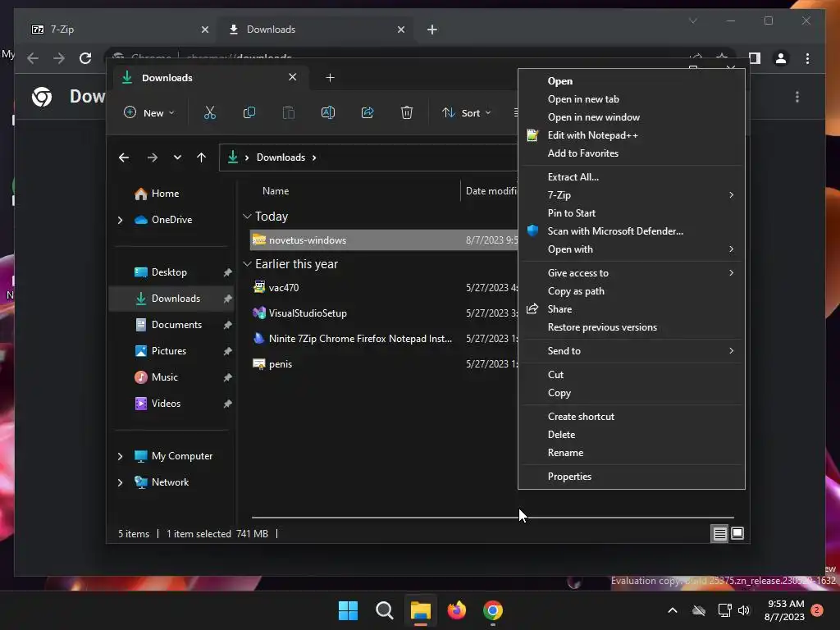Viewport: 840px width, 630px height.
Task: Expand OneDrive in navigation pane
Action: coord(120,220)
